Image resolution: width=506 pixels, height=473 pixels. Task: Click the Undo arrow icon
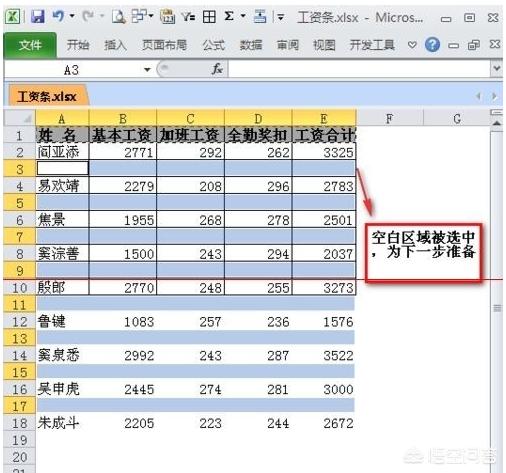tap(59, 16)
